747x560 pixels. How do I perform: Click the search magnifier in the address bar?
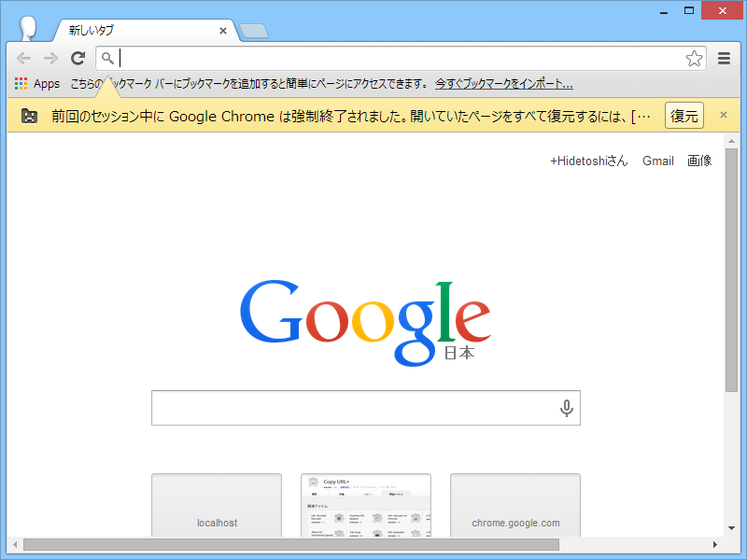tap(107, 59)
